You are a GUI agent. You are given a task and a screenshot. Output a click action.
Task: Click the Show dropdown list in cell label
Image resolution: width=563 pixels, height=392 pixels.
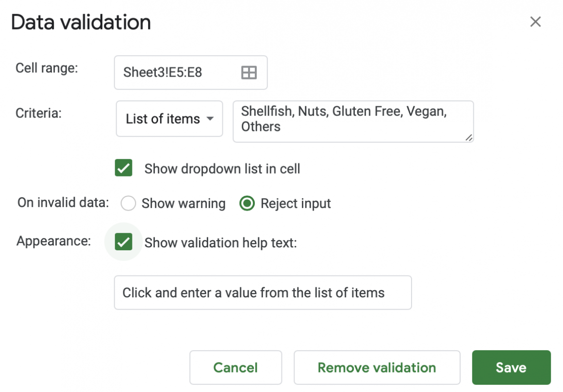[222, 169]
